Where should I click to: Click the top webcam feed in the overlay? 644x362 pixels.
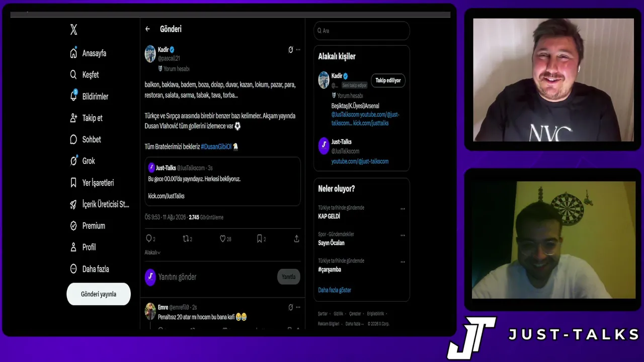coord(553,80)
